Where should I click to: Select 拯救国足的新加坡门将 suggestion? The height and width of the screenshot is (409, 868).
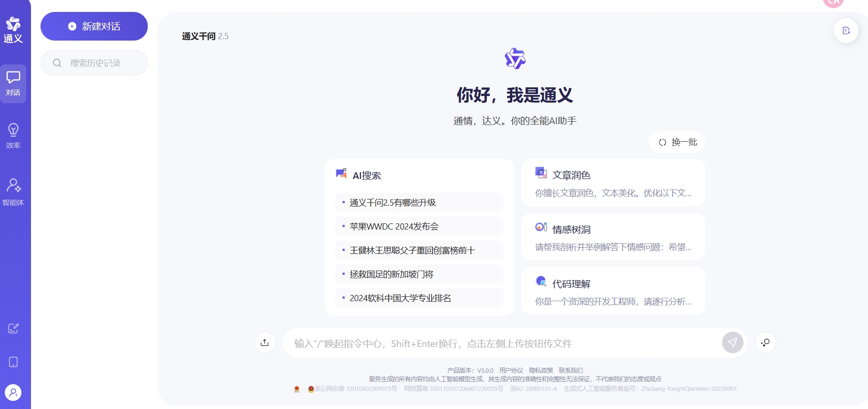(x=419, y=274)
